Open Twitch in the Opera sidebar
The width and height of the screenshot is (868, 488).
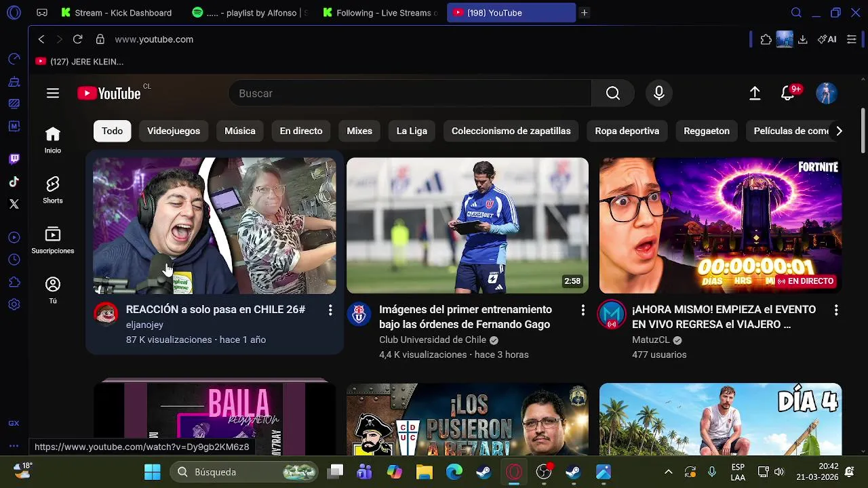pos(14,159)
